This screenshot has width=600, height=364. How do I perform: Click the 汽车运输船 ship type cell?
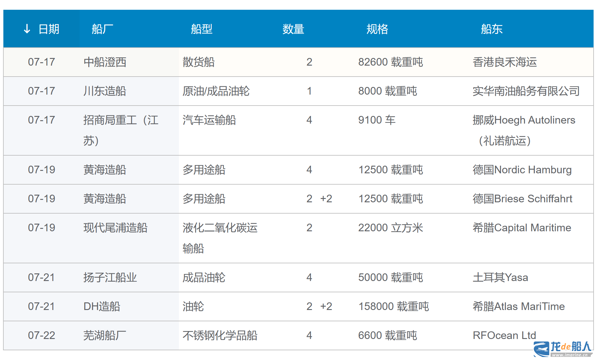tap(209, 120)
